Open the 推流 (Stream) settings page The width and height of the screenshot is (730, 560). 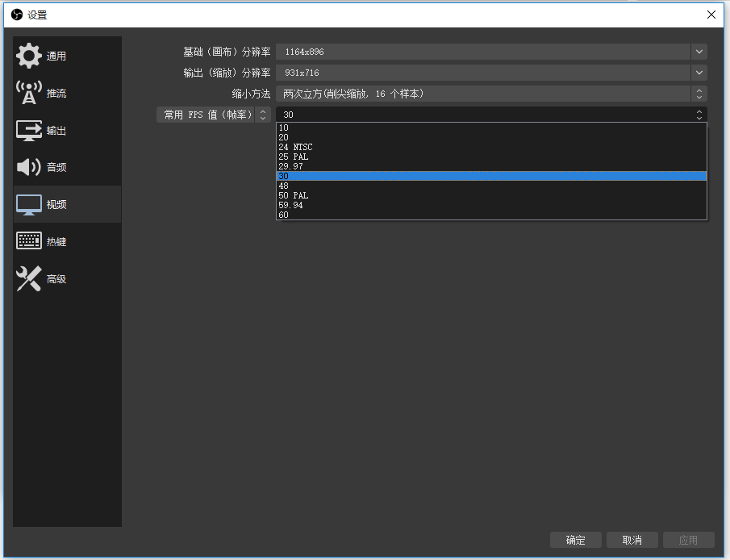tap(28, 92)
